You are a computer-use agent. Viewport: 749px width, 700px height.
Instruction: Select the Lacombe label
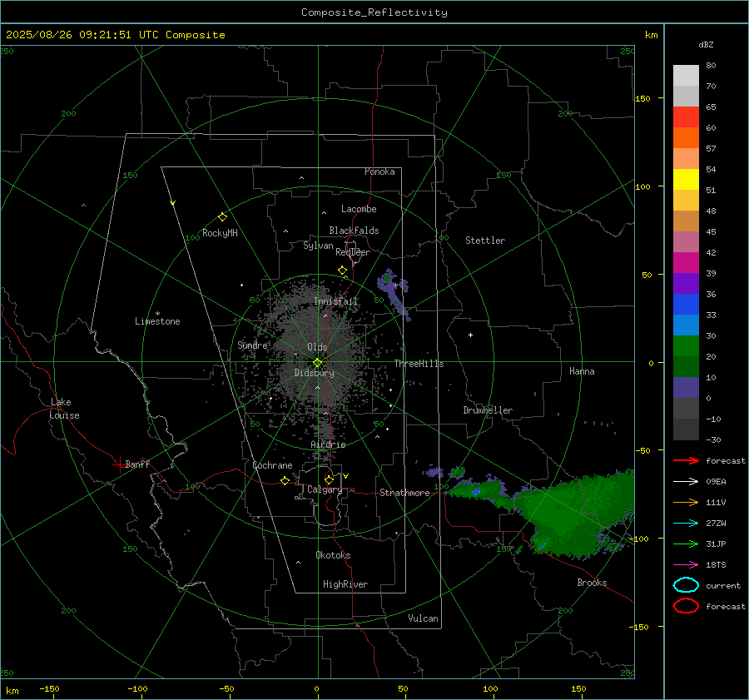[359, 209]
